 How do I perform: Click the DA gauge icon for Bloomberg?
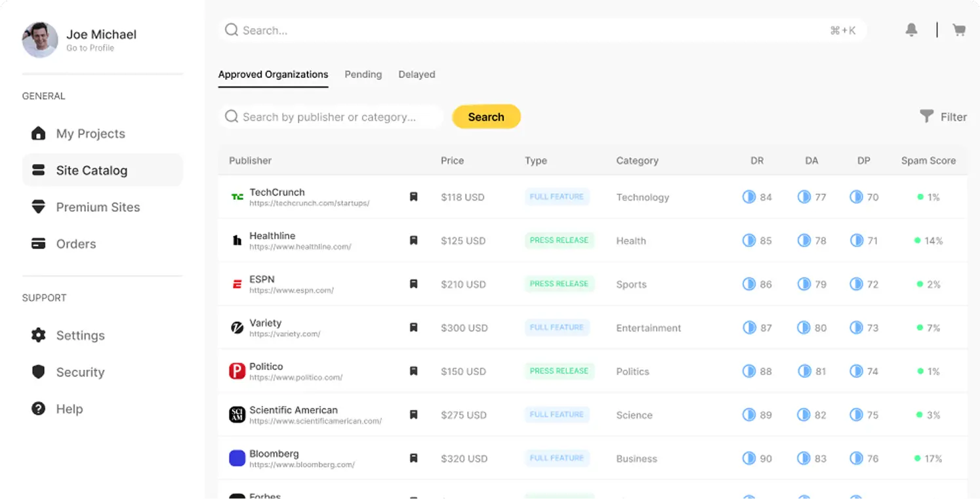coord(804,458)
